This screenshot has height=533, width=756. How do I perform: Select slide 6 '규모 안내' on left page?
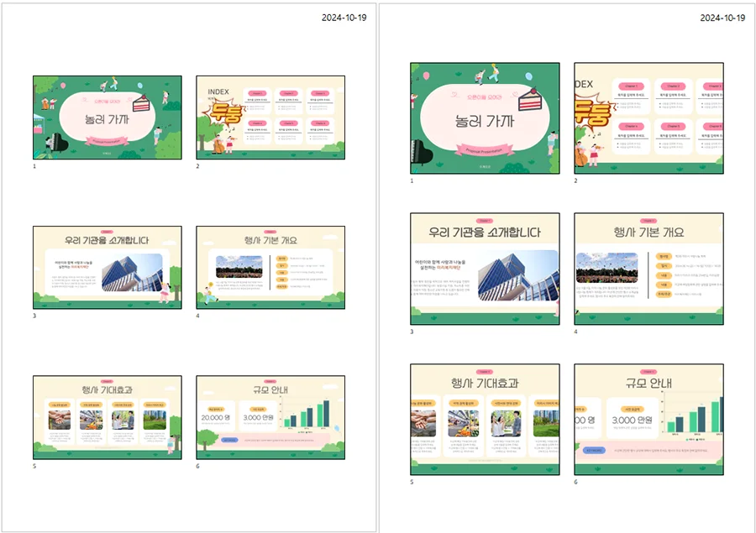(x=270, y=417)
